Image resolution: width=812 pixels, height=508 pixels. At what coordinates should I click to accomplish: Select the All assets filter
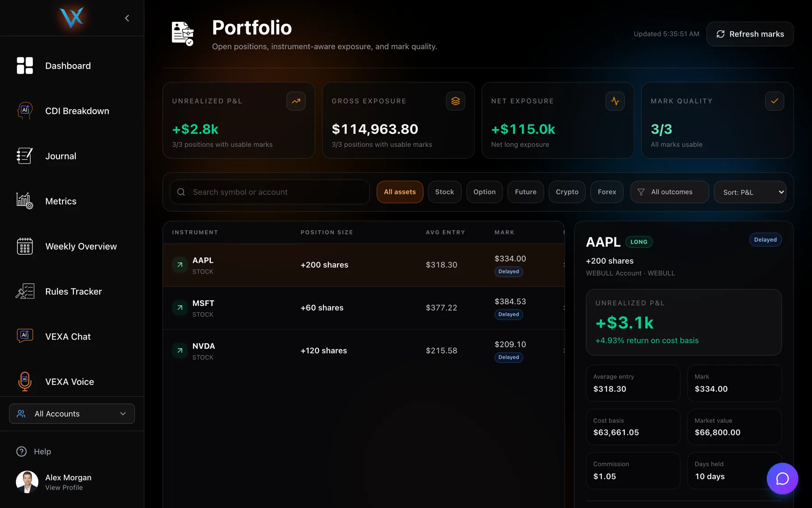[x=400, y=192]
